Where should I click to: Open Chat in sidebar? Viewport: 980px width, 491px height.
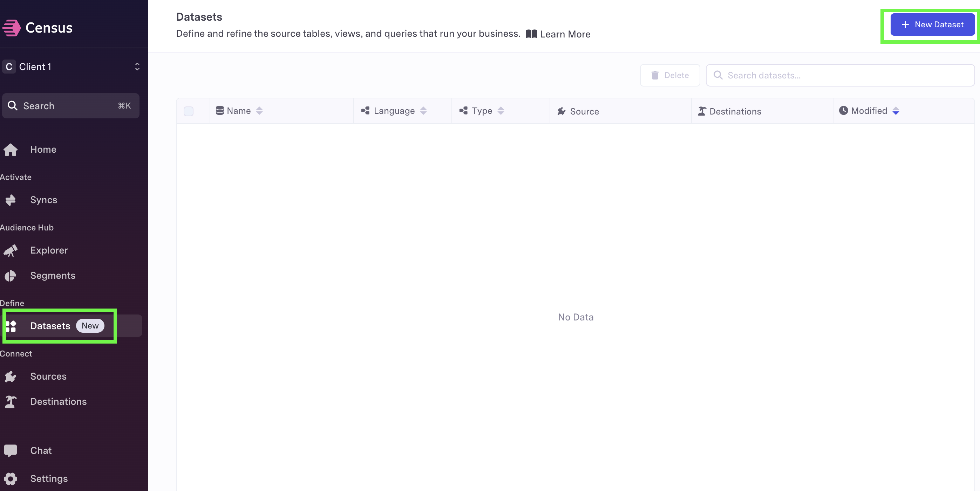(x=41, y=451)
